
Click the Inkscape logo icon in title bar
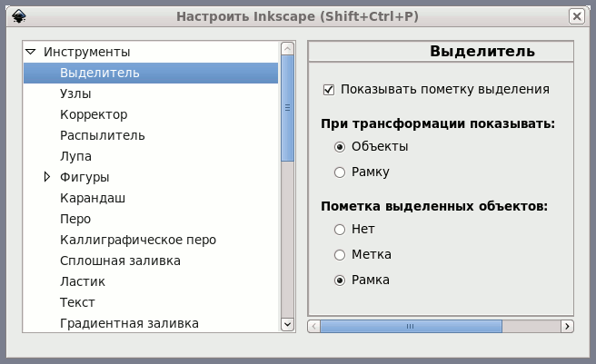18,16
